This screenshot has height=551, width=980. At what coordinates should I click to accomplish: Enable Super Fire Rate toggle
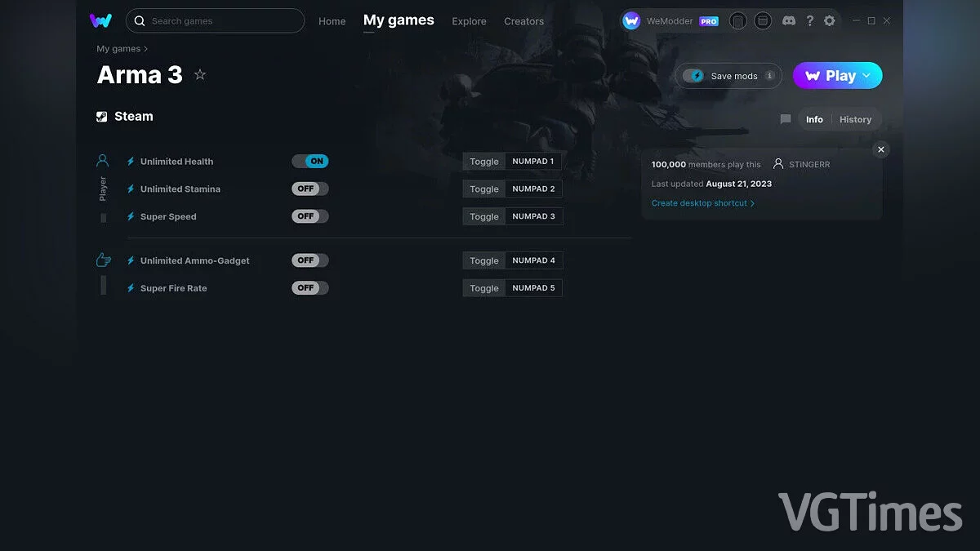310,288
